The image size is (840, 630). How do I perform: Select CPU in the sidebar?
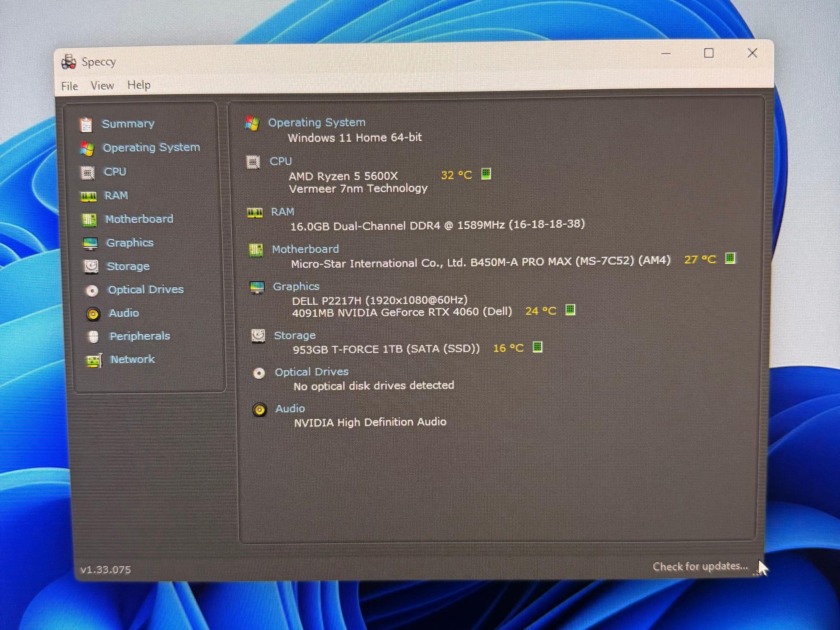115,172
